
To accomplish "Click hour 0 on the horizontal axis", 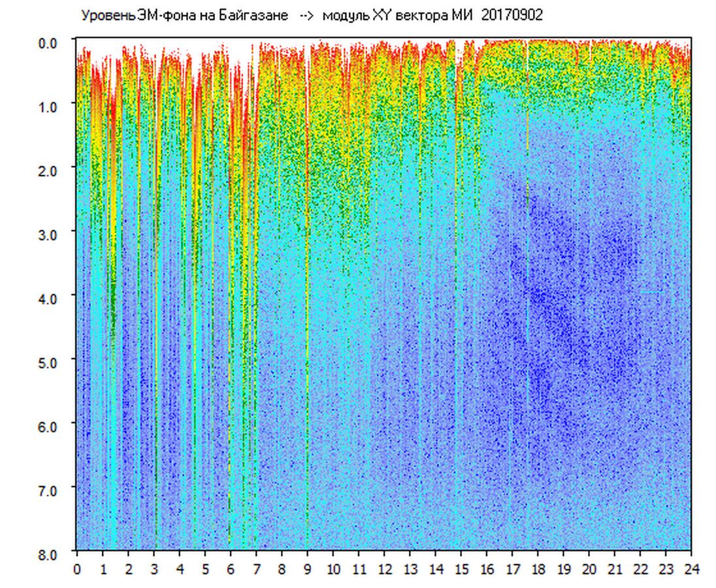I will (x=77, y=569).
